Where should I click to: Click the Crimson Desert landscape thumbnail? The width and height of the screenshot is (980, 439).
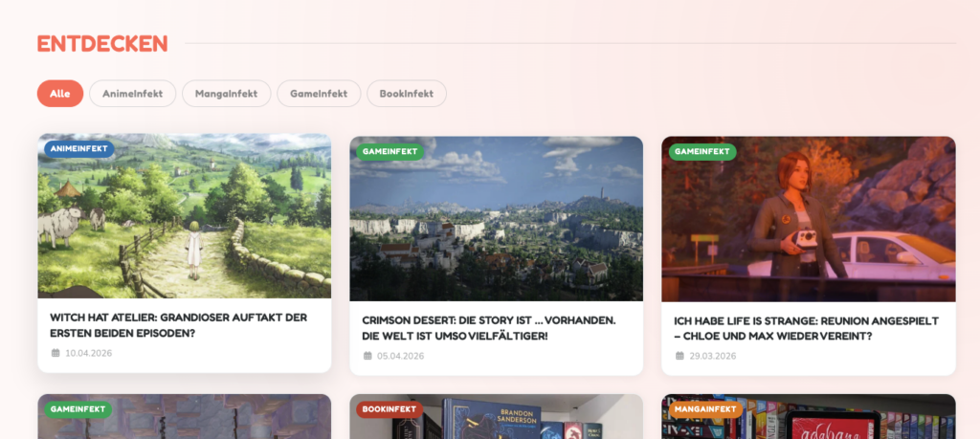point(497,219)
